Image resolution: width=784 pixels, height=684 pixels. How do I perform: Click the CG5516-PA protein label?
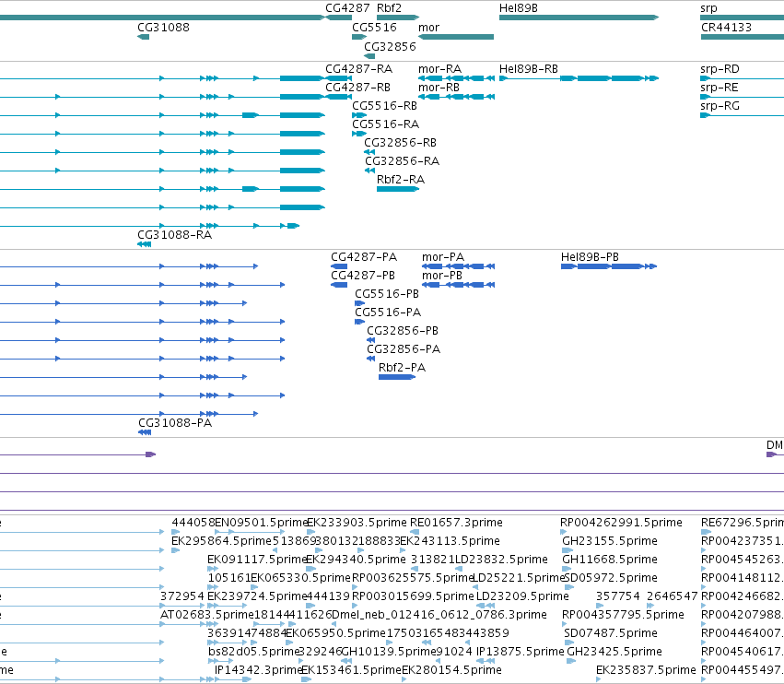click(x=388, y=313)
